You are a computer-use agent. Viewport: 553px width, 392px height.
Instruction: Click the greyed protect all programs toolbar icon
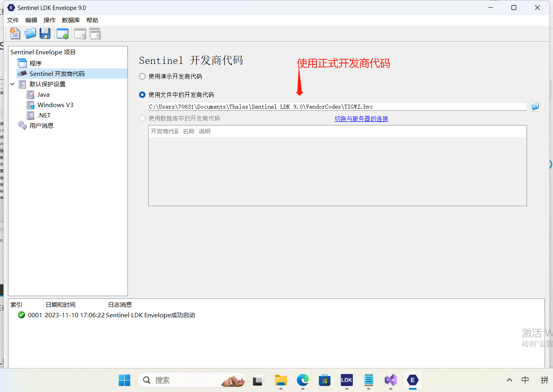[x=95, y=34]
